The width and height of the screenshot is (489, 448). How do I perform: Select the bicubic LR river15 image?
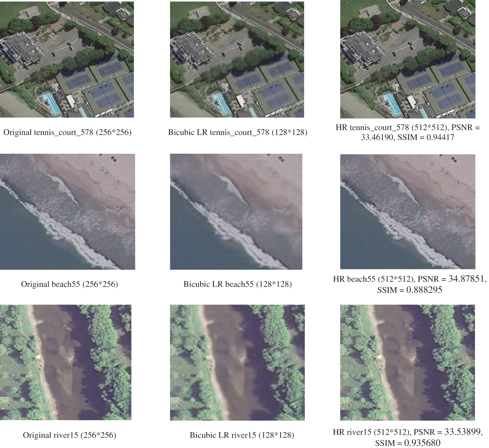coord(237,363)
